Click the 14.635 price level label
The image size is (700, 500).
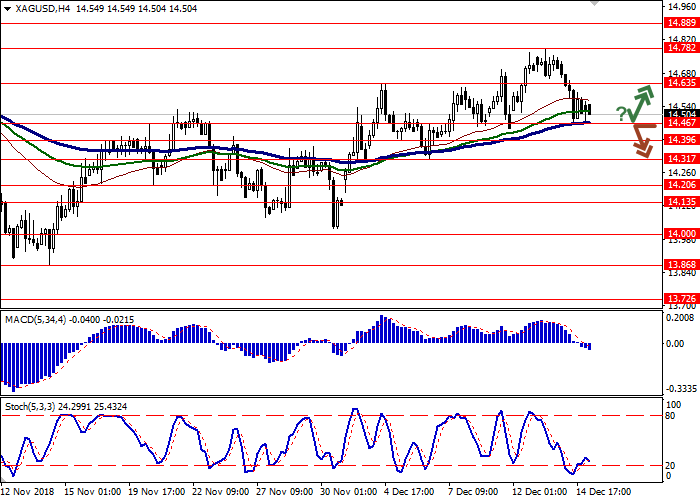click(x=681, y=83)
